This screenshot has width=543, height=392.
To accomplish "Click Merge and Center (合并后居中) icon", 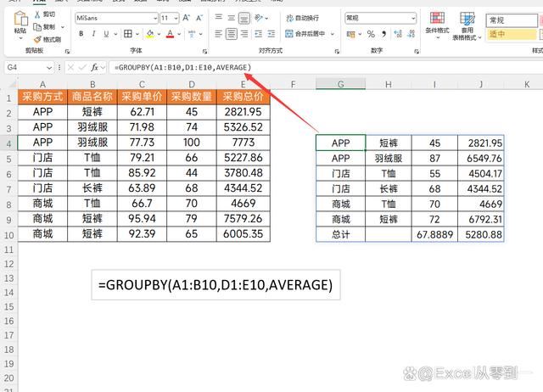I will coord(289,34).
